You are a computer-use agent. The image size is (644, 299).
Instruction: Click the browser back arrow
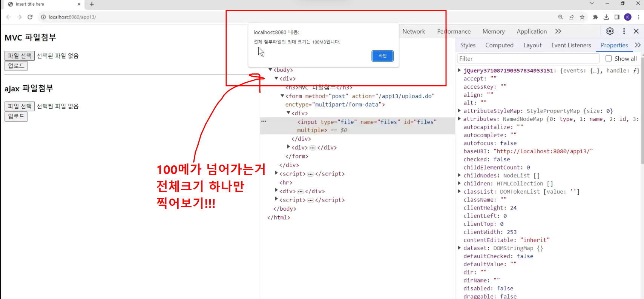[x=9, y=17]
